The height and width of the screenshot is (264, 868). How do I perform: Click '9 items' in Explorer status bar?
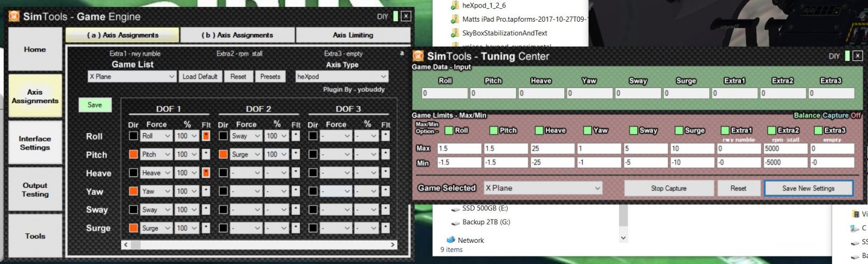pyautogui.click(x=451, y=250)
